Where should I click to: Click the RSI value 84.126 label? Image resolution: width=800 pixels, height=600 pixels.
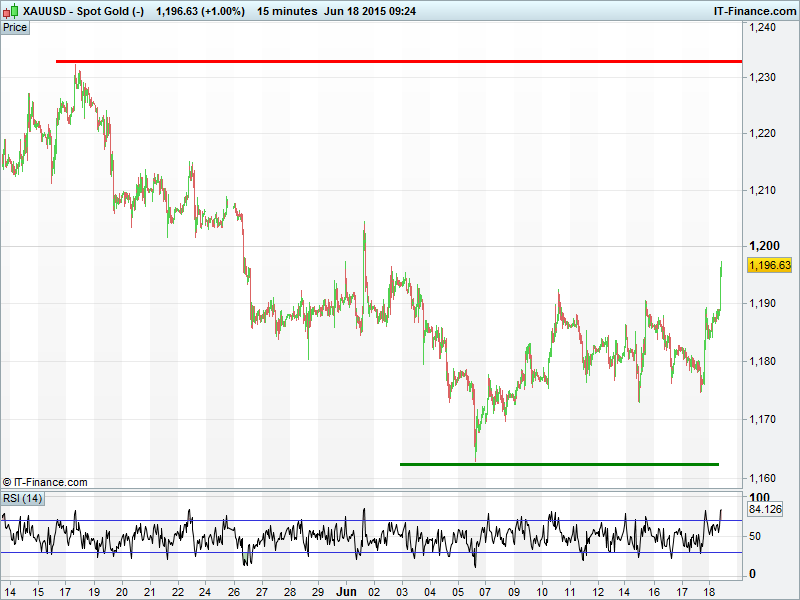(x=764, y=509)
